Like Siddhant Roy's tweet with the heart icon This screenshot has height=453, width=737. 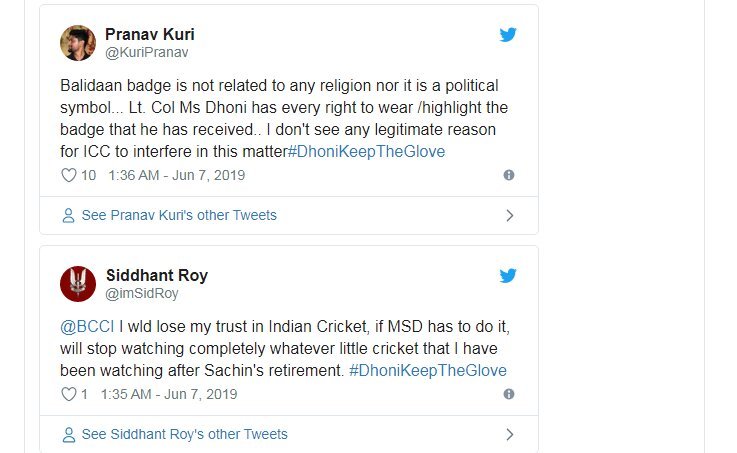pos(69,394)
